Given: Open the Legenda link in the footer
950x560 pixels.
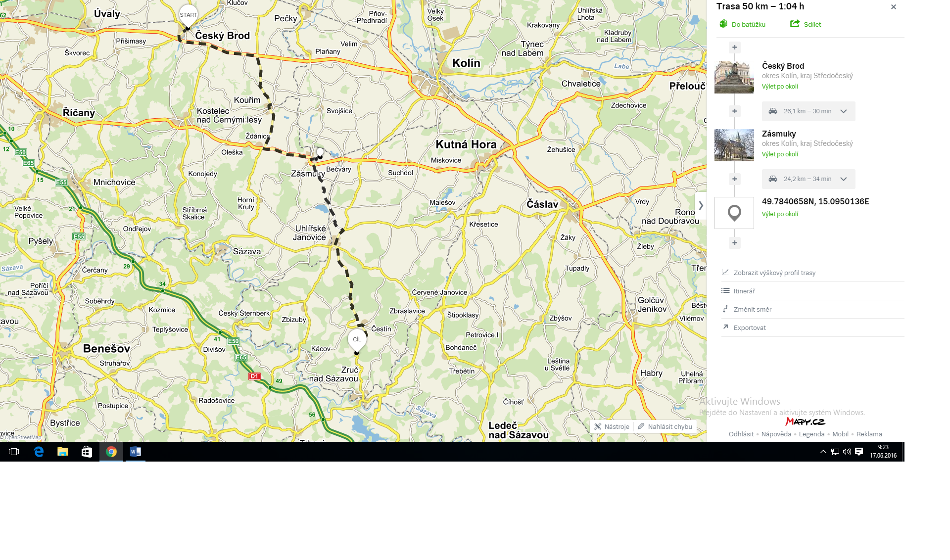Looking at the screenshot, I should point(811,434).
